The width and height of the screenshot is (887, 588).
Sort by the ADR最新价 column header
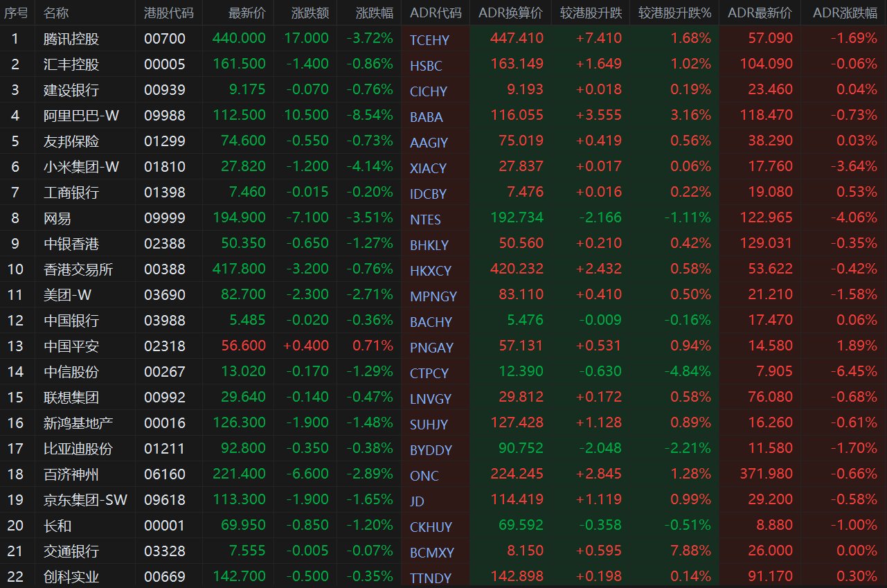pyautogui.click(x=760, y=13)
